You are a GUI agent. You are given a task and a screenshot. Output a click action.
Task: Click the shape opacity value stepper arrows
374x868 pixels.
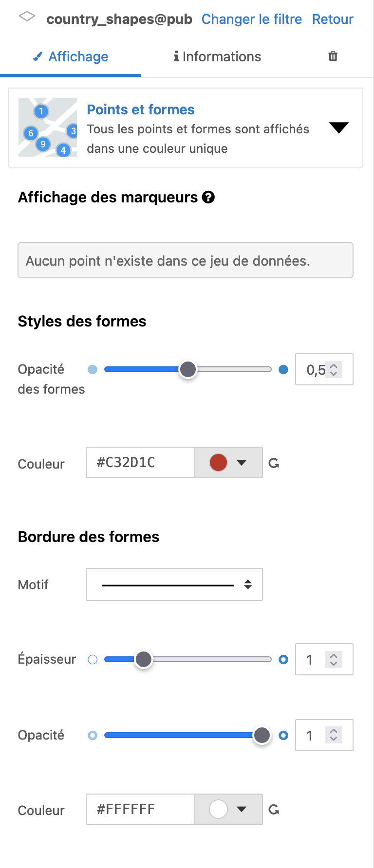click(x=334, y=370)
